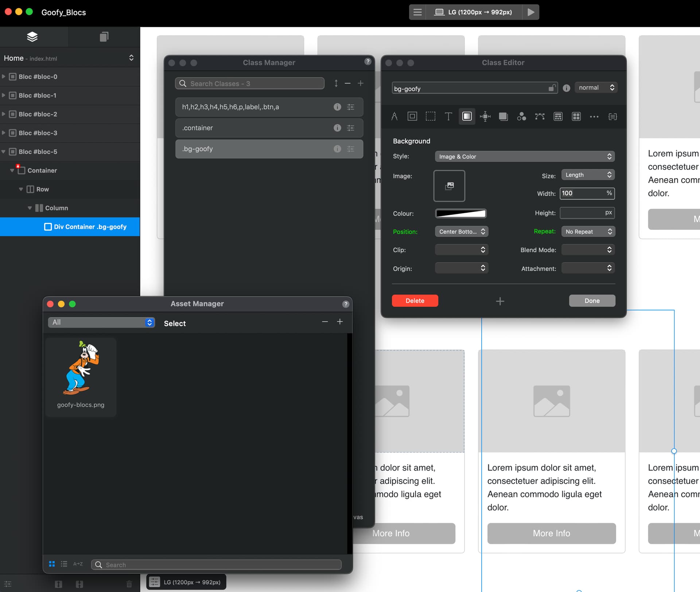The height and width of the screenshot is (592, 700).
Task: Open the Border dashed-square tab
Action: click(x=431, y=117)
